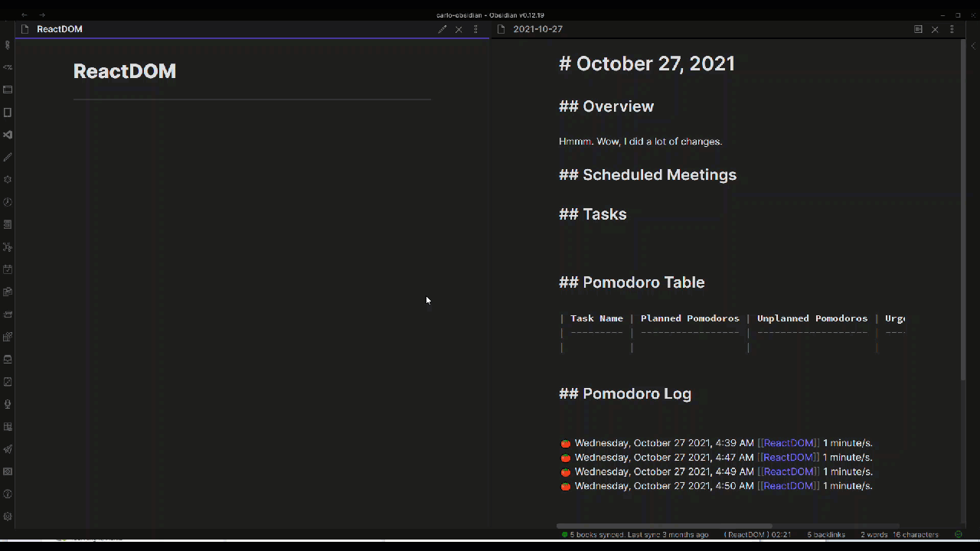
Task: Click the '5 backlinks' status bar entry
Action: (x=825, y=534)
